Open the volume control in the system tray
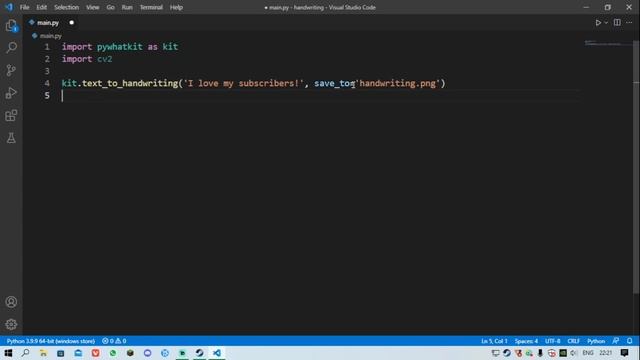 coord(573,353)
